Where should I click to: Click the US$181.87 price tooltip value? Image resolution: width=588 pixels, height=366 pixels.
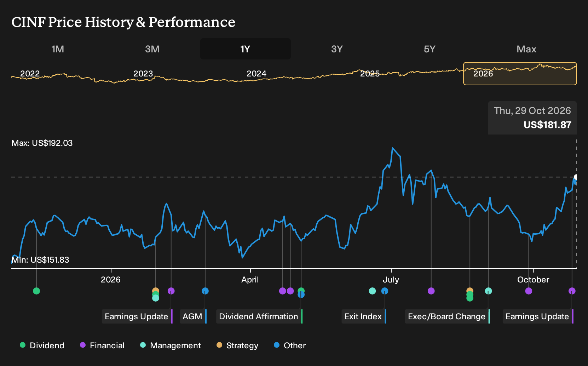point(547,125)
